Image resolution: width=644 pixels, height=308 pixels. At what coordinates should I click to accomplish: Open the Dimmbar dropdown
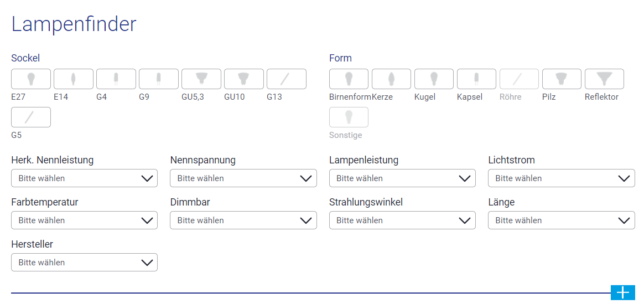point(243,220)
